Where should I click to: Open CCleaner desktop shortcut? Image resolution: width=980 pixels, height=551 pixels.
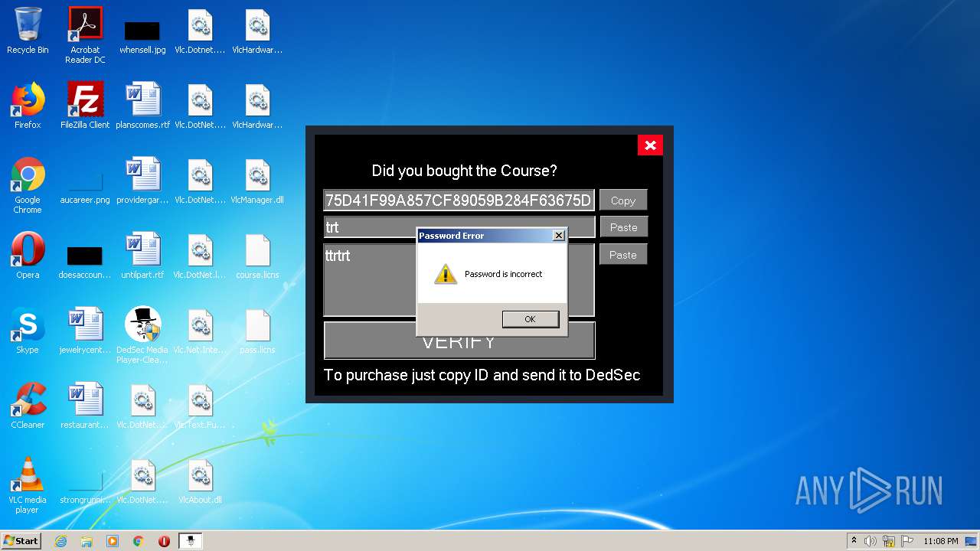[28, 406]
